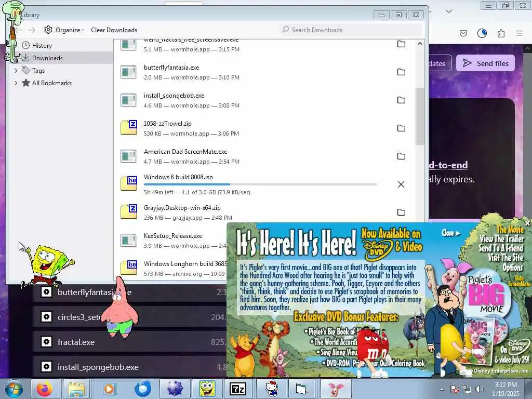Click the Windows 8 build 8008.iso icon
This screenshot has width=532, height=399.
point(129,183)
